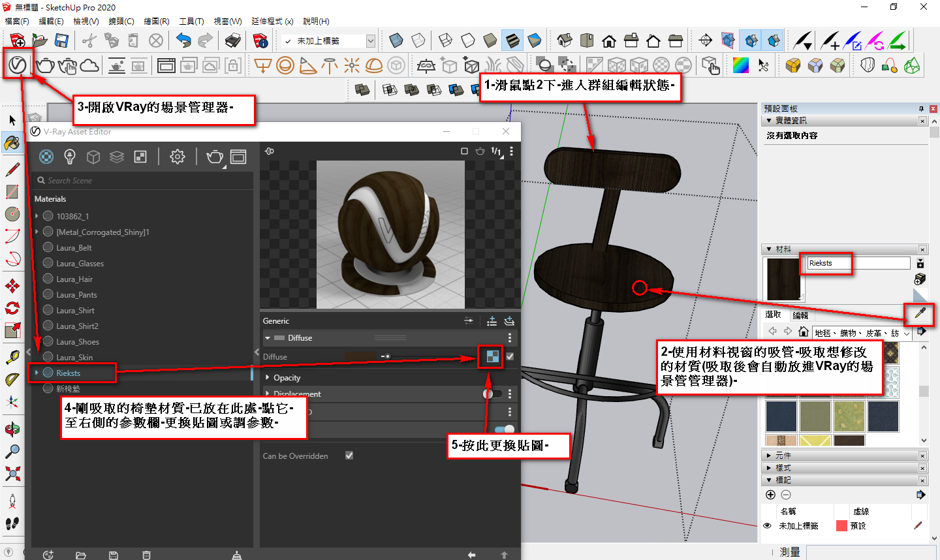Switch to Front standard view
Screen dimensions: 940x560
tap(609, 41)
